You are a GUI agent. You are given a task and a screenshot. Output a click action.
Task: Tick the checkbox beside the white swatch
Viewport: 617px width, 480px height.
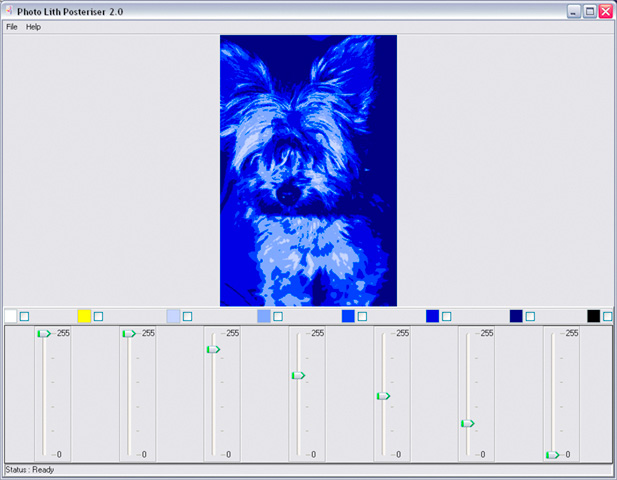click(25, 316)
